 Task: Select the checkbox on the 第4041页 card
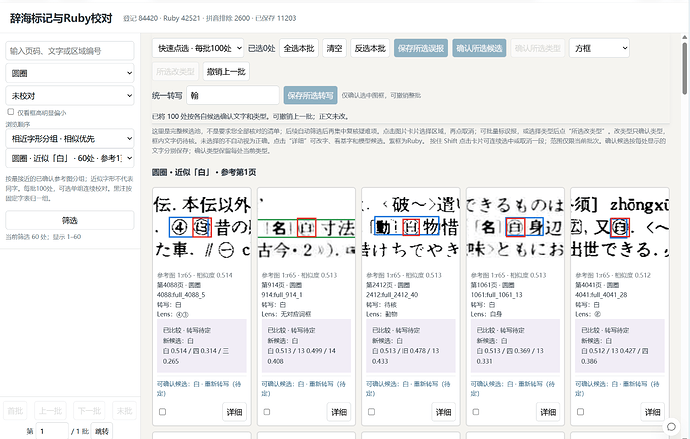click(580, 412)
